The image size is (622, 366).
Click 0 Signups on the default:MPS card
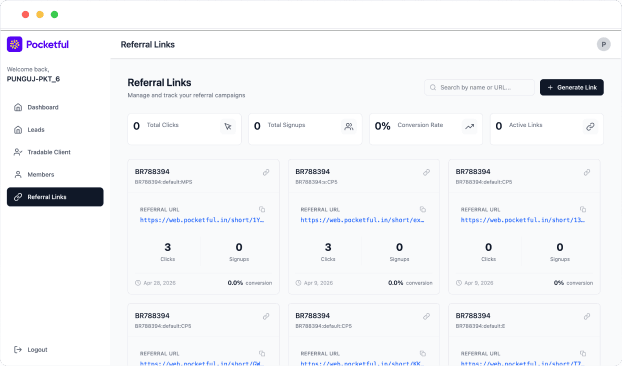click(239, 252)
